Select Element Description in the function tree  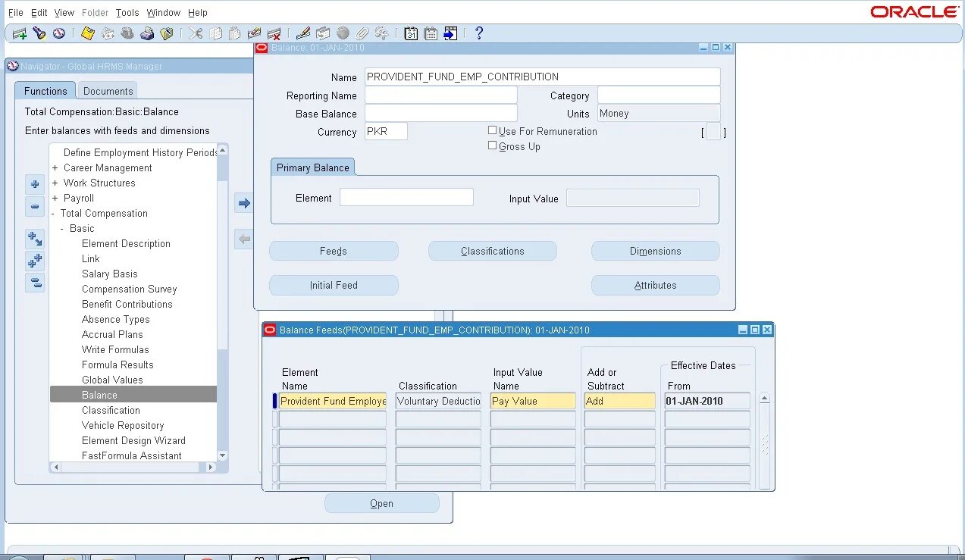coord(126,244)
